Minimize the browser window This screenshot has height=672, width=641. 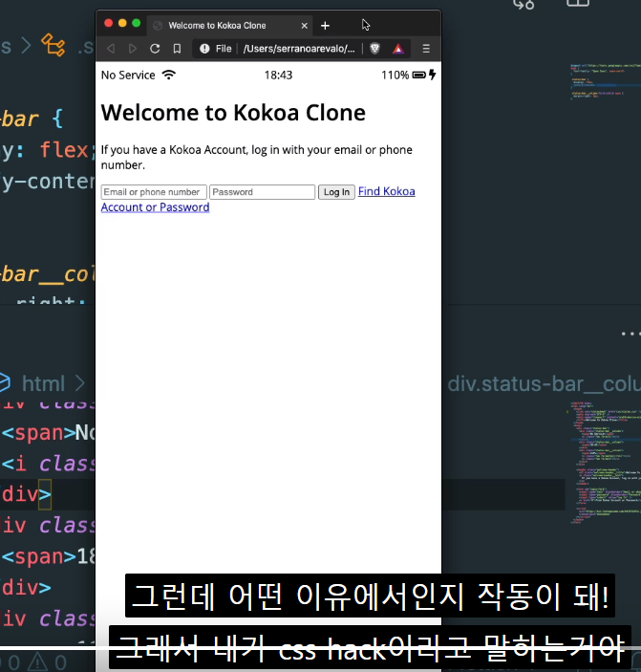[x=122, y=23]
